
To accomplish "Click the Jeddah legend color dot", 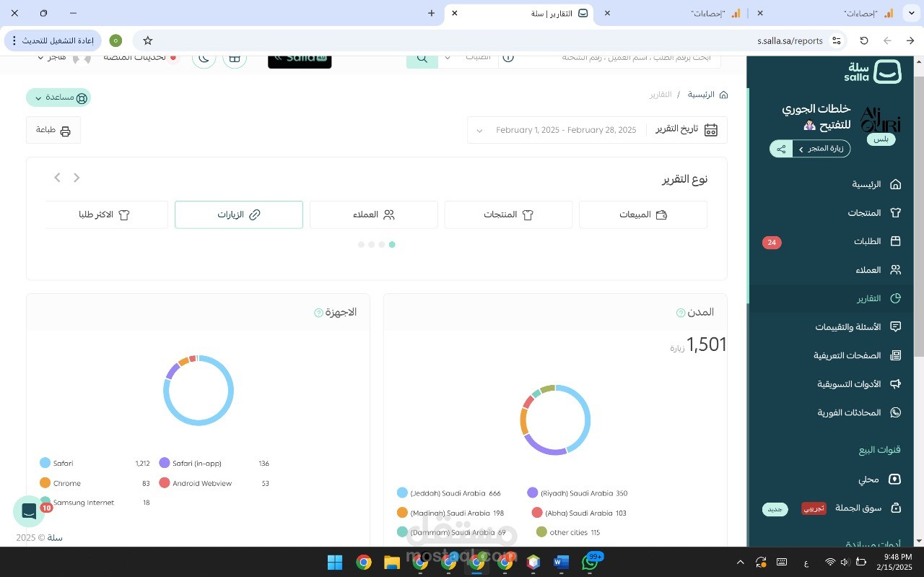I will tap(402, 493).
